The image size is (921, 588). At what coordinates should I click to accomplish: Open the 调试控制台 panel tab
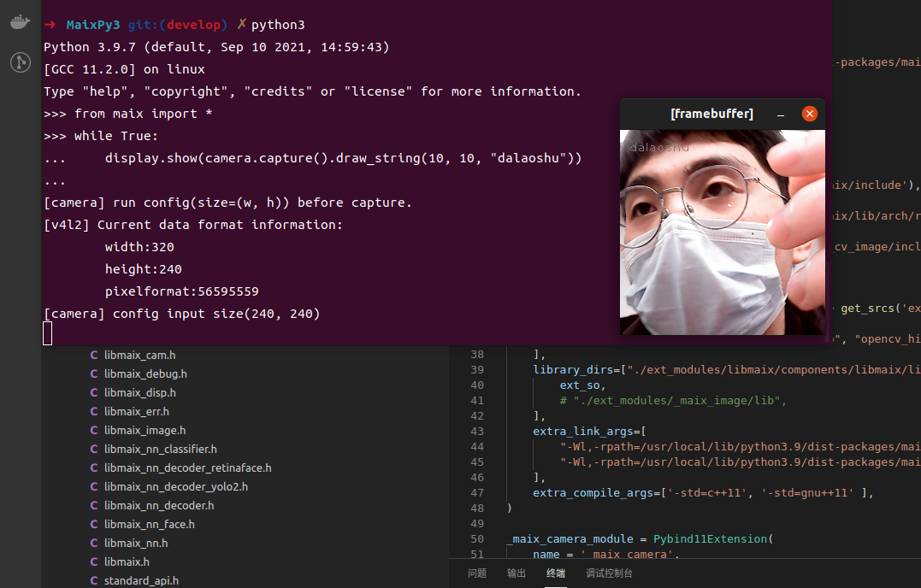click(609, 573)
